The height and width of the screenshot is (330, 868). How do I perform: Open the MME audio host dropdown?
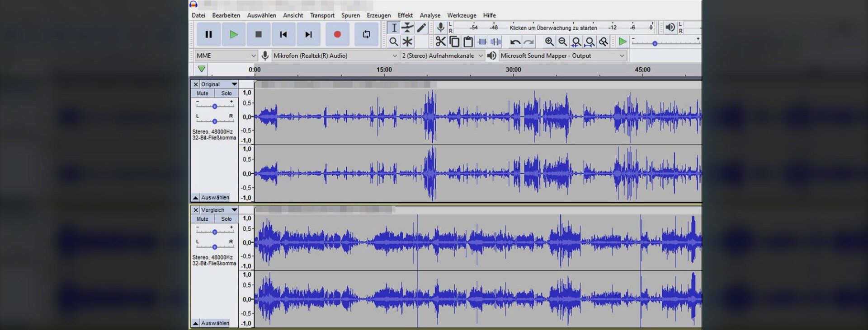point(226,56)
